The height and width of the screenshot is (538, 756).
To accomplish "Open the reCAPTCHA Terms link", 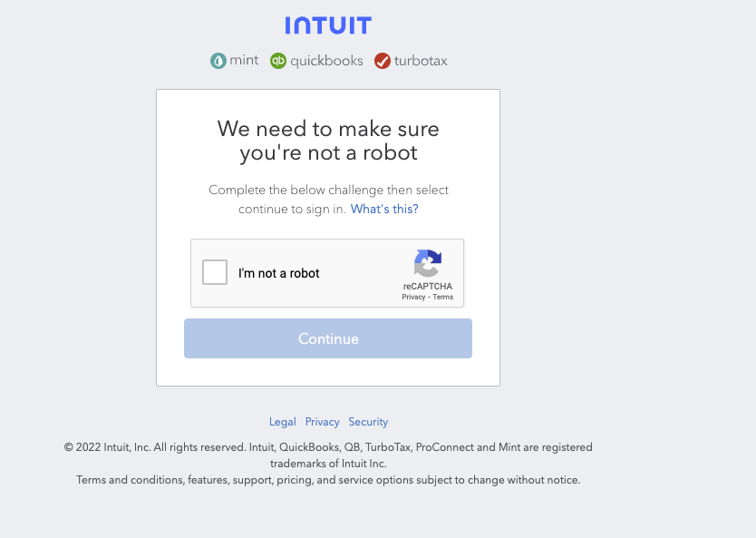I will coord(443,298).
